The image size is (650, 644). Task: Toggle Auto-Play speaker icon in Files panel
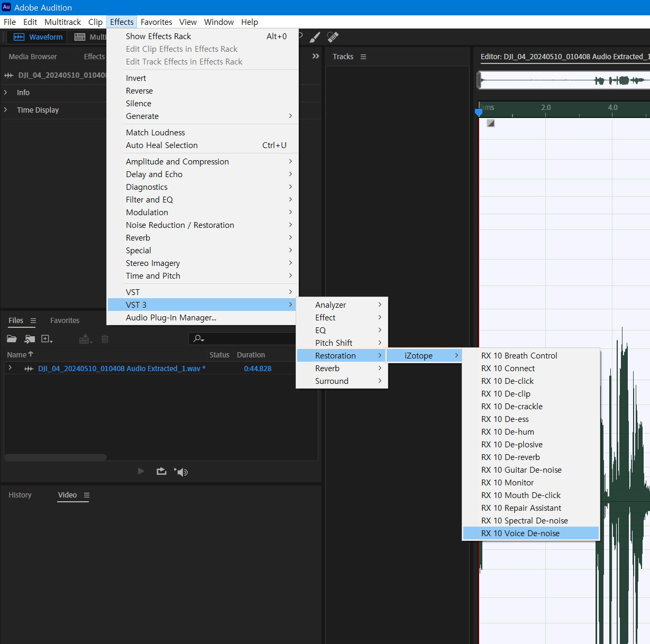pos(181,472)
